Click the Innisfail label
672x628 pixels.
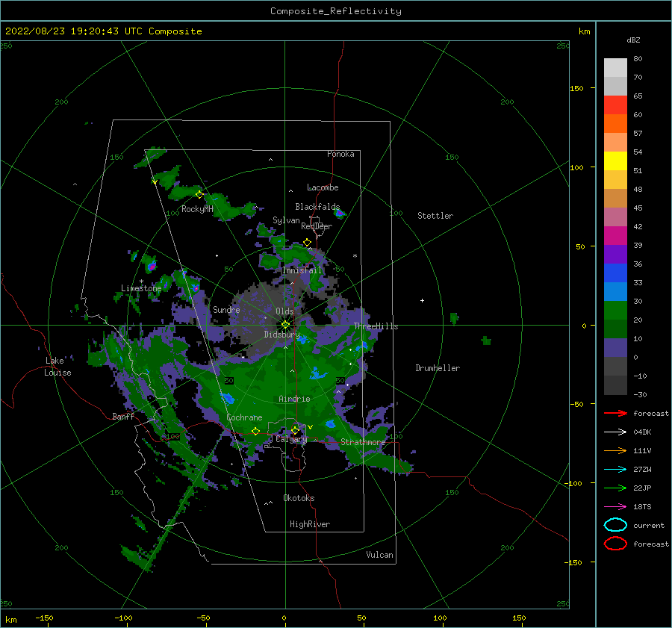302,270
